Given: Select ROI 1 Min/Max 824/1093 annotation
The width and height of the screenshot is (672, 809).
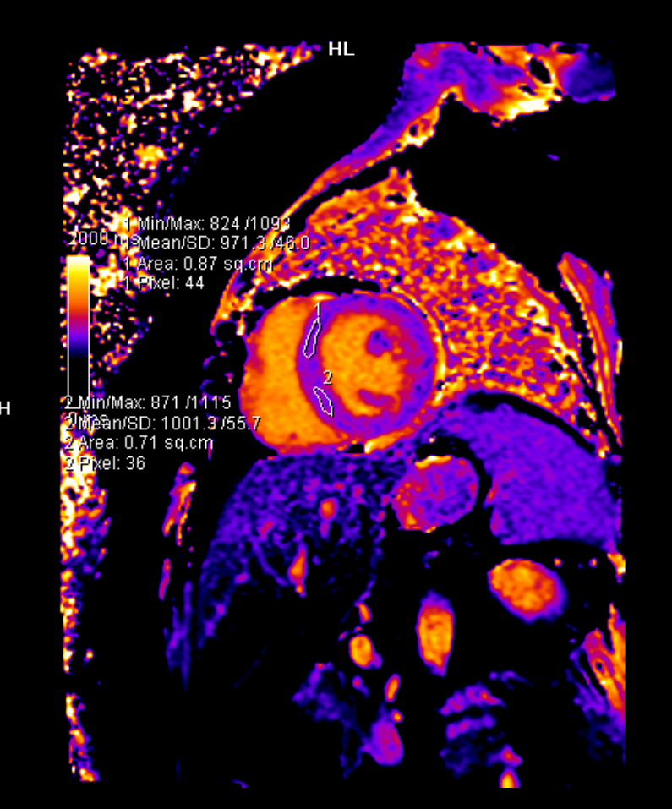Looking at the screenshot, I should point(207,224).
